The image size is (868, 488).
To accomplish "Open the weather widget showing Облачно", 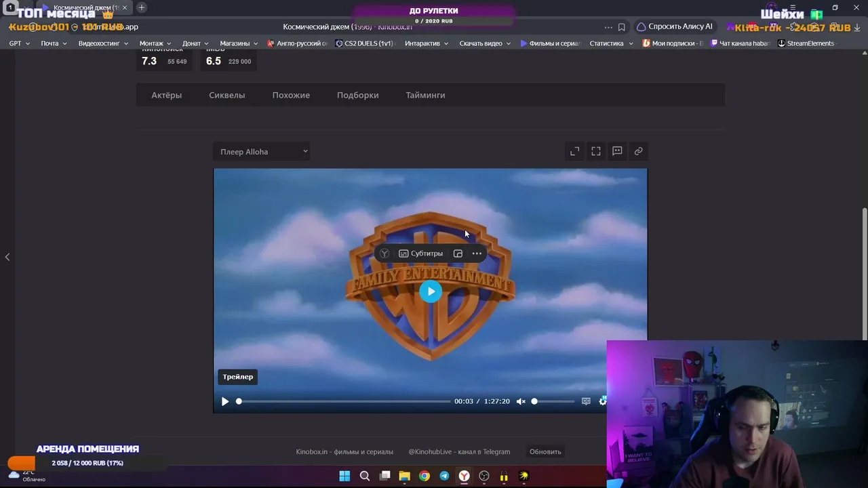I will click(x=26, y=475).
